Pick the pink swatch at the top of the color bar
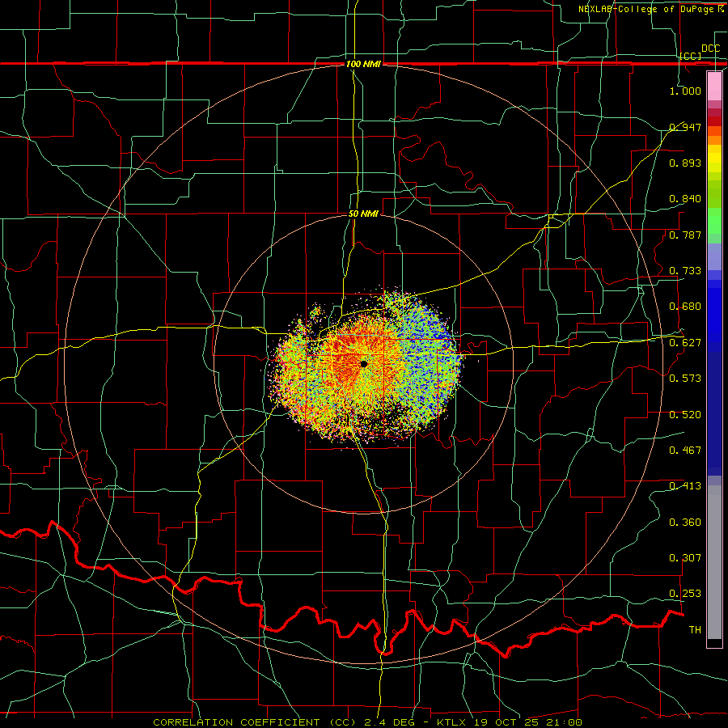This screenshot has height=728, width=728. tap(714, 86)
